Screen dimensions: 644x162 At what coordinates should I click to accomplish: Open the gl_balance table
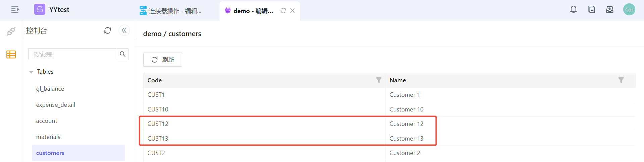click(50, 89)
